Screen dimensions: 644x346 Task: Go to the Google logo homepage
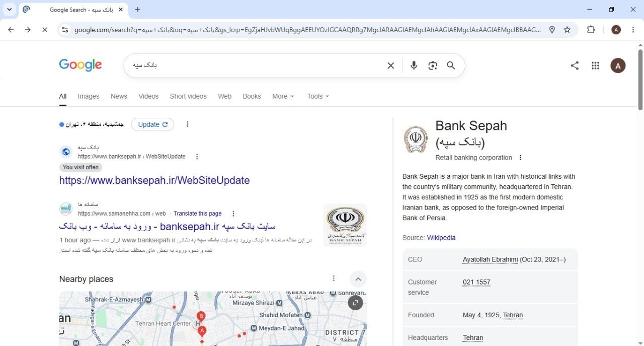(x=80, y=65)
